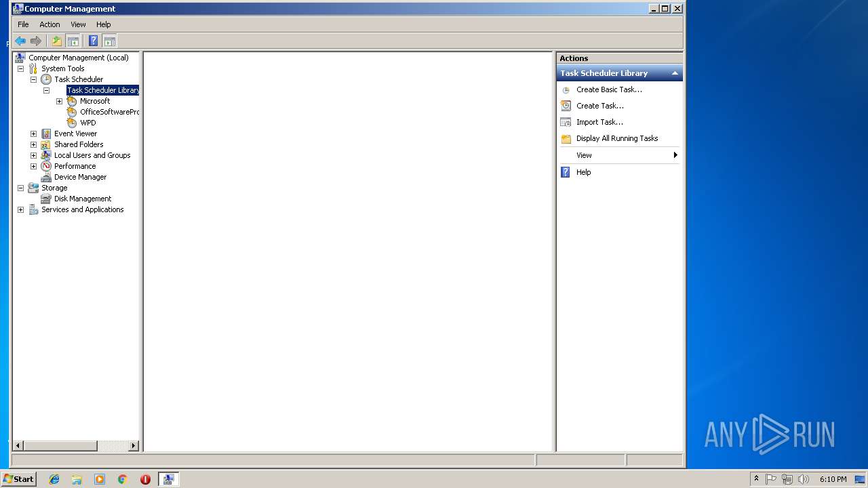
Task: Click the Back arrow toolbar icon
Action: click(x=20, y=41)
